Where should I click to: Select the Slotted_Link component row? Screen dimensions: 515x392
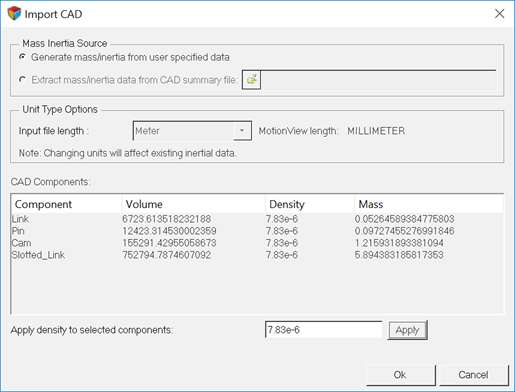(257, 255)
